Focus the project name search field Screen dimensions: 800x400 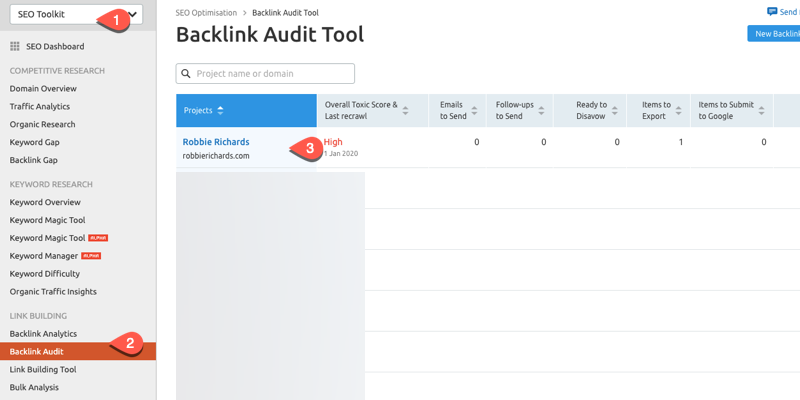click(x=272, y=74)
